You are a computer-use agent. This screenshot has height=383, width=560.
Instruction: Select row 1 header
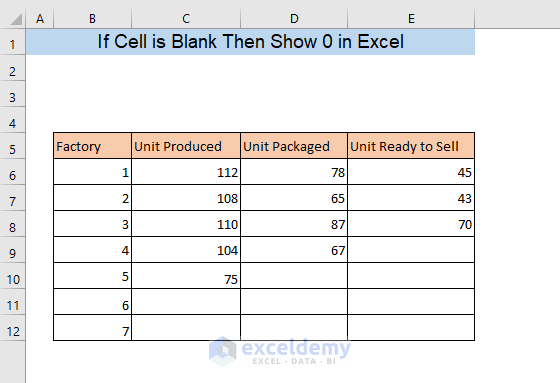point(12,42)
